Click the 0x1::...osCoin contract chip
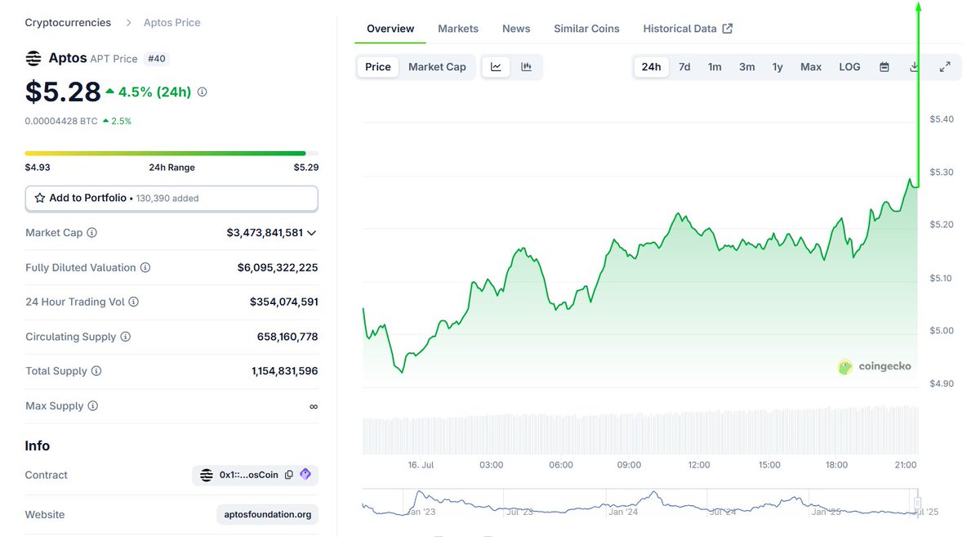 pyautogui.click(x=255, y=475)
